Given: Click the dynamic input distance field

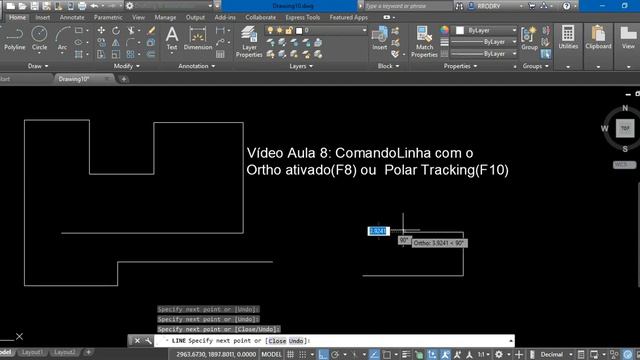Looking at the screenshot, I should [x=378, y=231].
